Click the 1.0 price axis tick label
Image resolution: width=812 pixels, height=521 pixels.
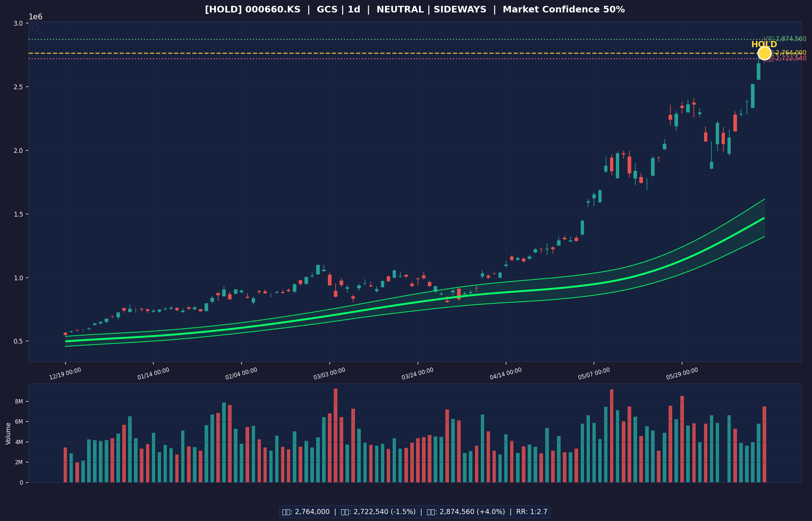click(x=18, y=278)
